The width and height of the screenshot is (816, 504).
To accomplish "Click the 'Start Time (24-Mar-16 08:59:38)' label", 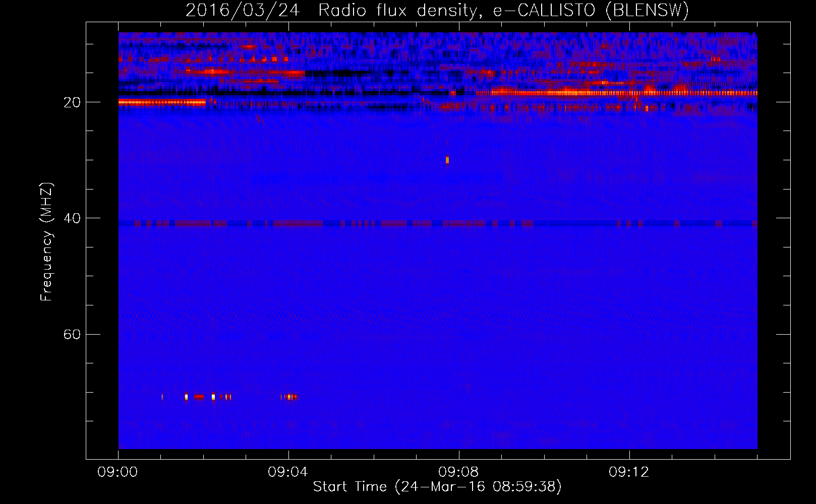I will click(x=437, y=486).
